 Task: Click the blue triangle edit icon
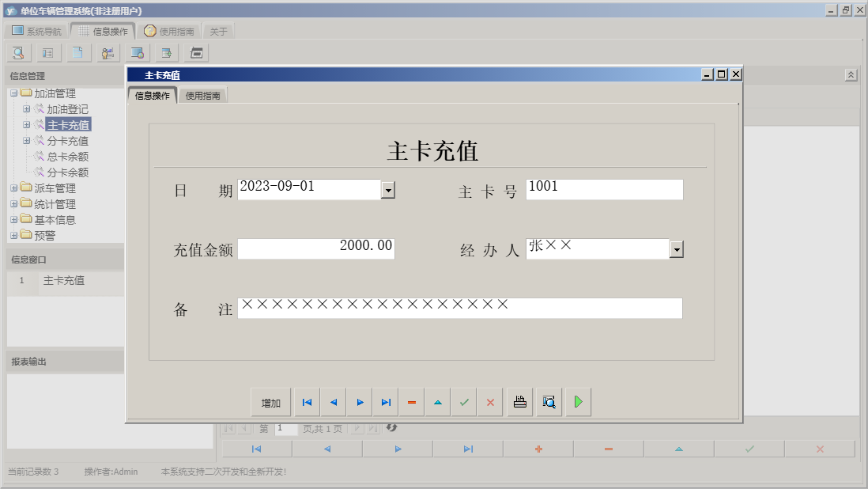(x=437, y=402)
